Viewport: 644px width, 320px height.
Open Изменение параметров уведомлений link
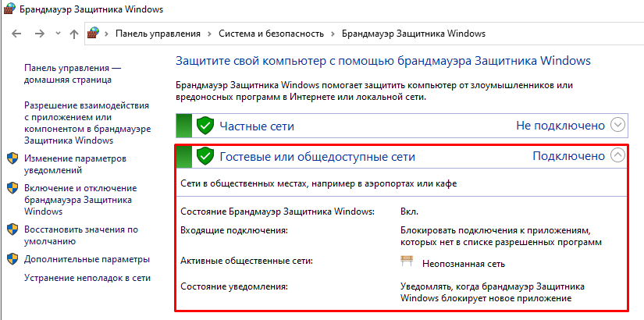tap(75, 164)
